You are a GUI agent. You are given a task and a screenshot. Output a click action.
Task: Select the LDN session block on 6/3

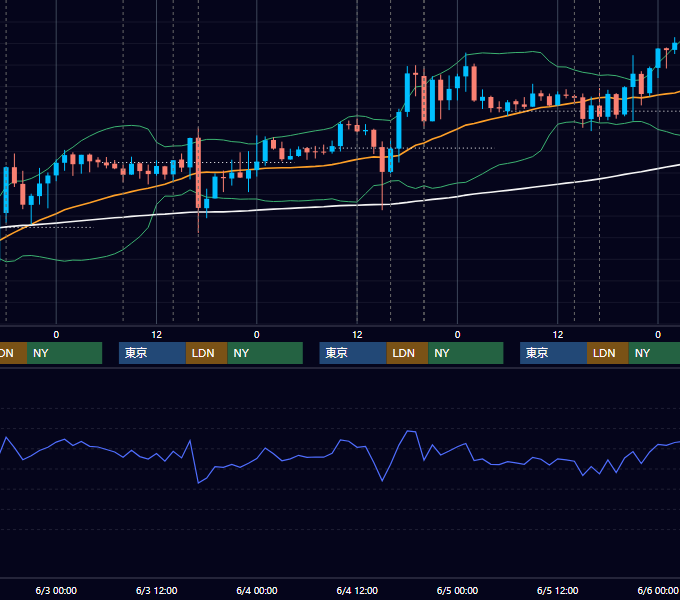(x=206, y=353)
